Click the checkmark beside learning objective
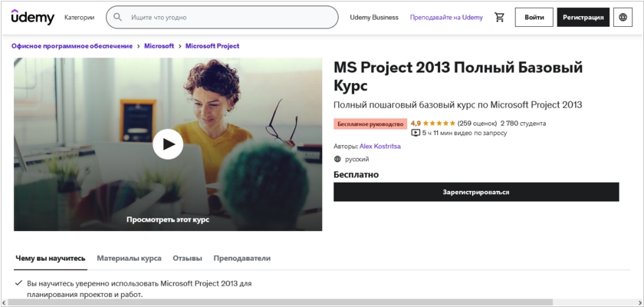The width and height of the screenshot is (644, 307). [x=18, y=283]
